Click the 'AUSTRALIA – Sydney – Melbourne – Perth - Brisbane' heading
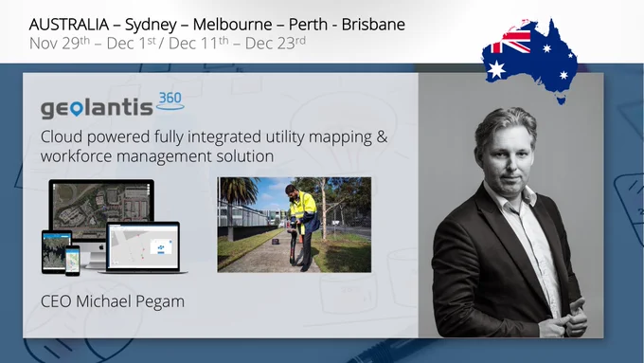The width and height of the screenshot is (644, 363). tap(217, 25)
